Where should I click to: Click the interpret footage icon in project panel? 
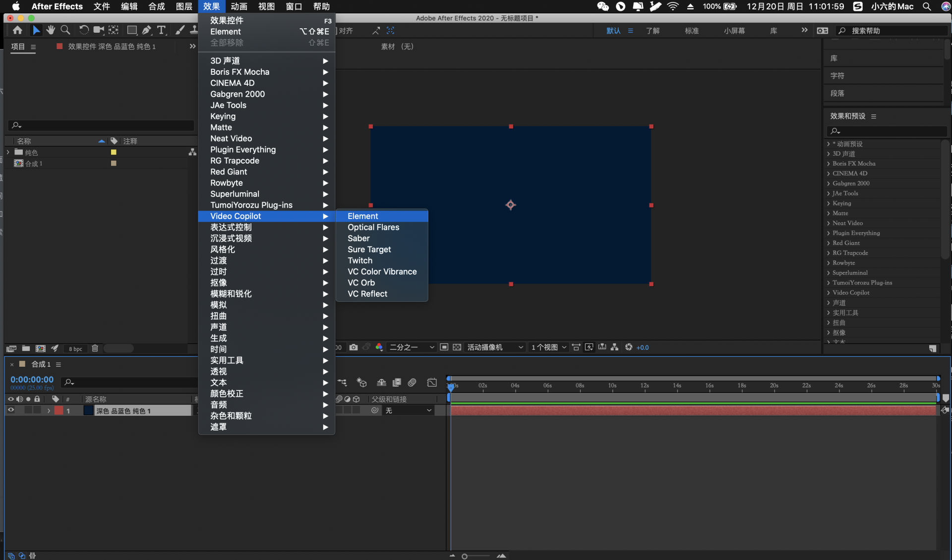tap(11, 348)
